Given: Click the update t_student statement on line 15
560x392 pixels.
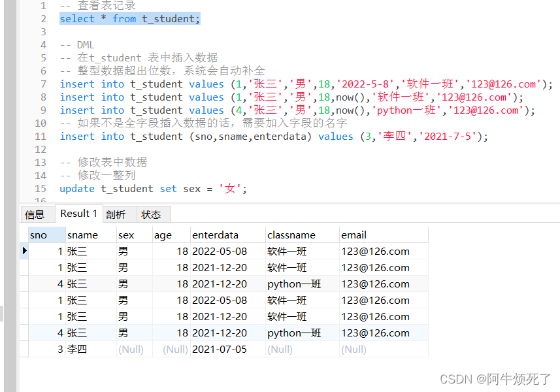Looking at the screenshot, I should (153, 189).
